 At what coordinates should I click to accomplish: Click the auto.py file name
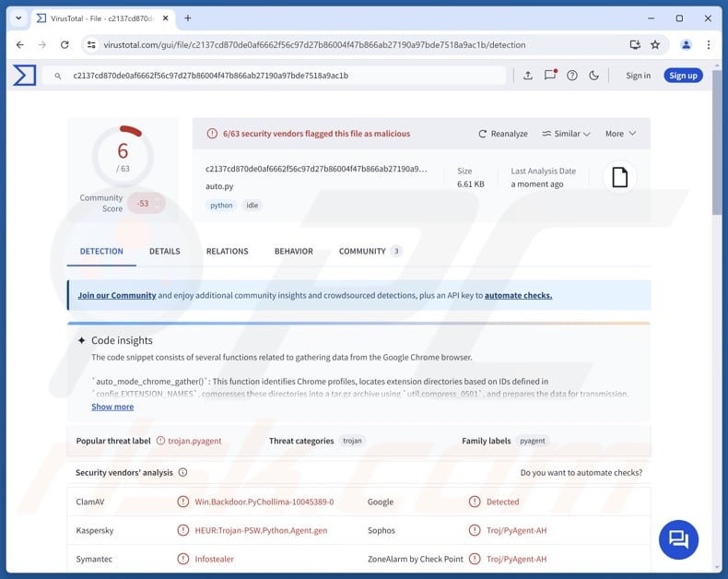[219, 186]
